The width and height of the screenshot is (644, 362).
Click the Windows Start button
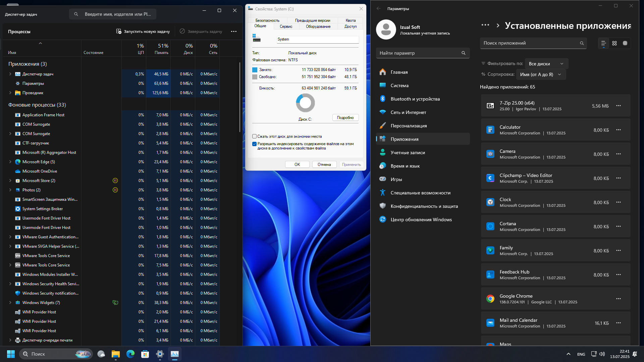coord(11,354)
